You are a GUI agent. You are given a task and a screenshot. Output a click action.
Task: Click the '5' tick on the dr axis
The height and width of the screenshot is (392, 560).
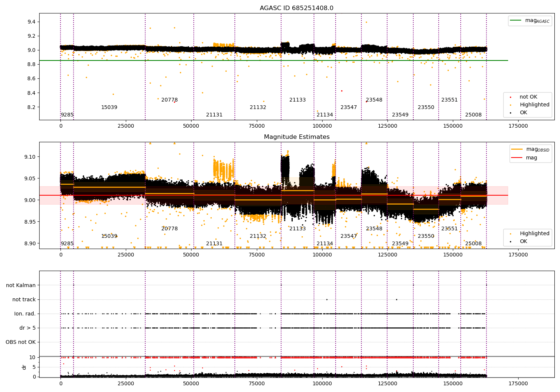tap(34, 367)
